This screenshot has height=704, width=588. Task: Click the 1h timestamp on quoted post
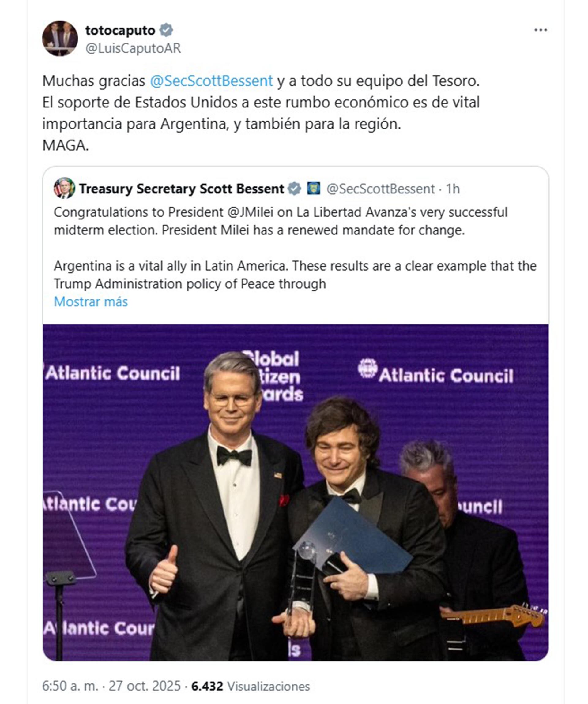[453, 189]
